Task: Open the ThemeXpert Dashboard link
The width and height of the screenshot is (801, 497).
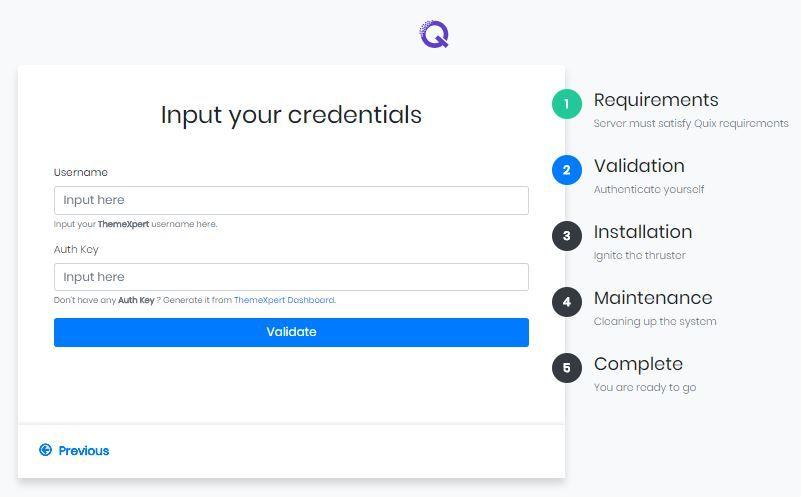Action: (x=284, y=300)
